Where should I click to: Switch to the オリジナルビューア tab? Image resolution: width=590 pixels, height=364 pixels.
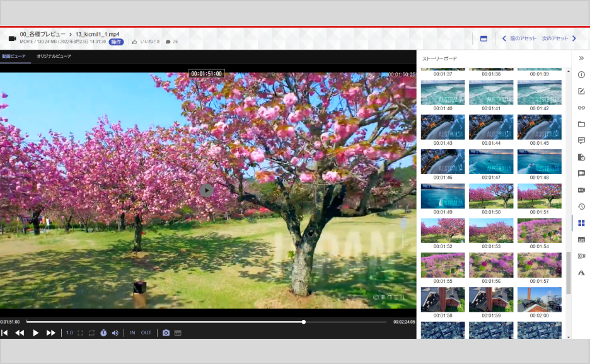click(54, 57)
